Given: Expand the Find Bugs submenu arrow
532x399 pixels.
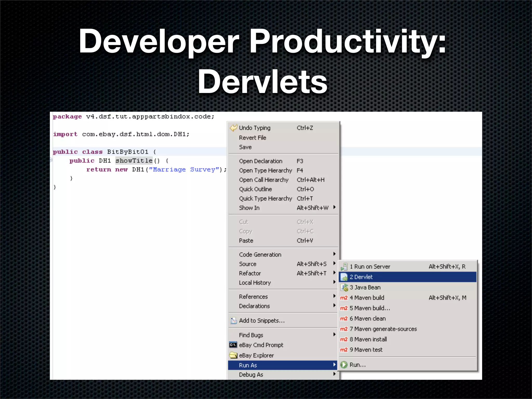Looking at the screenshot, I should pyautogui.click(x=334, y=335).
